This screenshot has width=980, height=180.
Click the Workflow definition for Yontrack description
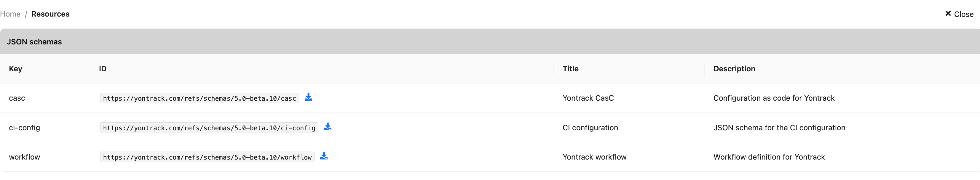pyautogui.click(x=769, y=157)
